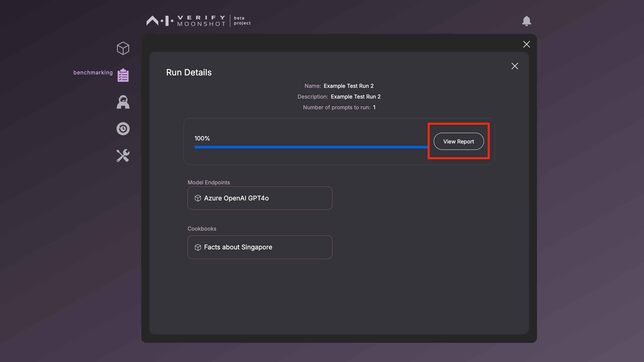Click the cube icon beside Facts about Singapore
Image resolution: width=644 pixels, height=362 pixels.
tap(198, 247)
